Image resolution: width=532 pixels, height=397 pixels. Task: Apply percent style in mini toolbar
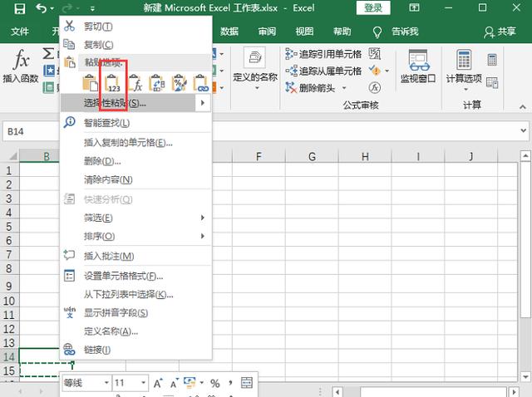pos(214,384)
